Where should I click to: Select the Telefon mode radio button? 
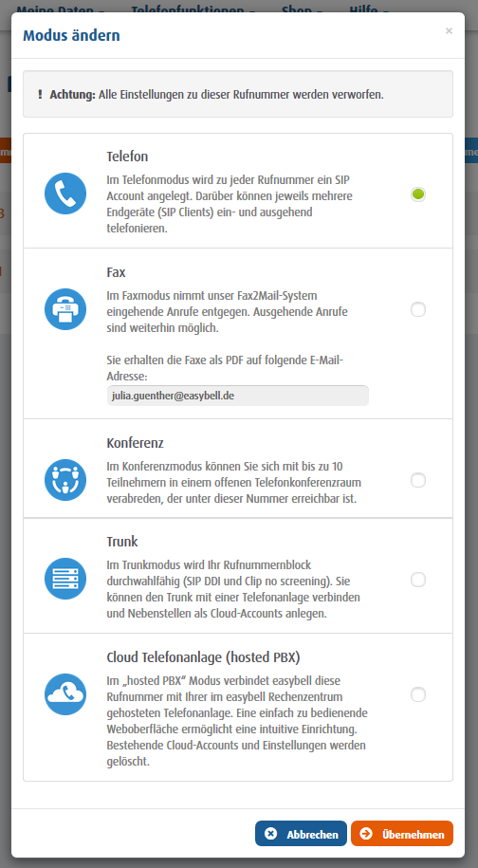(418, 194)
